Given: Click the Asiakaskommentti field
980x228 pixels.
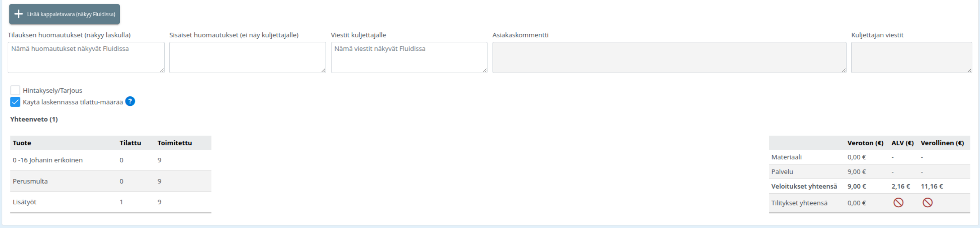Looking at the screenshot, I should point(669,58).
